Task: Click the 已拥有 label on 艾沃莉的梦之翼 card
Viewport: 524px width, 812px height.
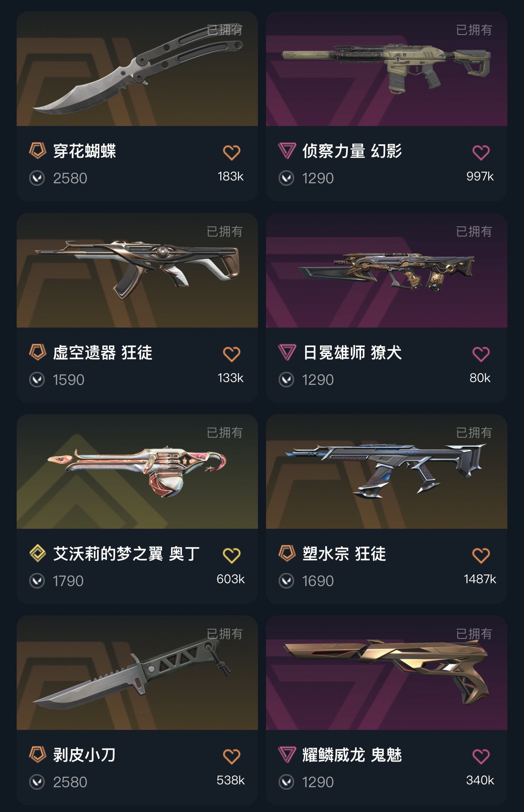Action: click(225, 433)
